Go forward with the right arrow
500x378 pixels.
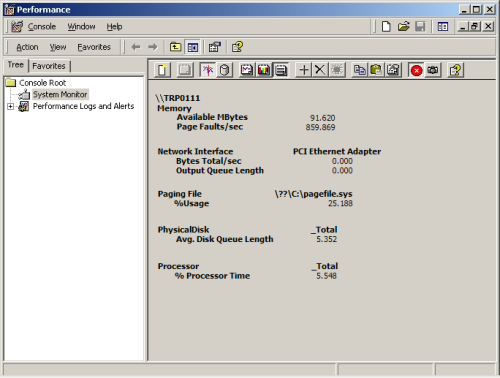pyautogui.click(x=153, y=47)
